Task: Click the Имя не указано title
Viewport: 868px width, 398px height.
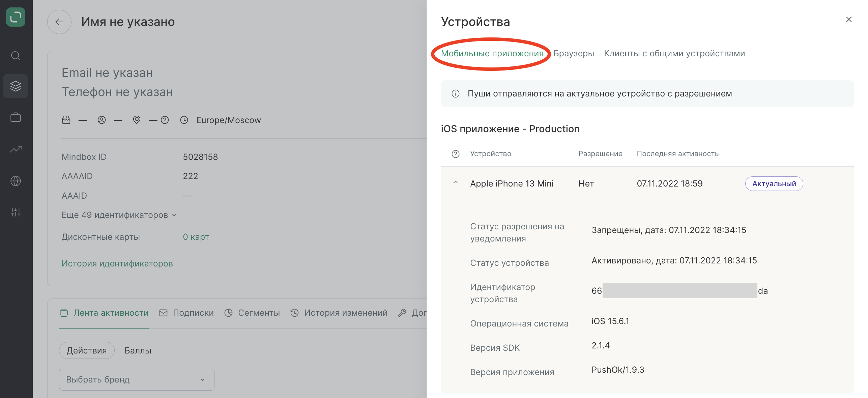Action: 128,22
